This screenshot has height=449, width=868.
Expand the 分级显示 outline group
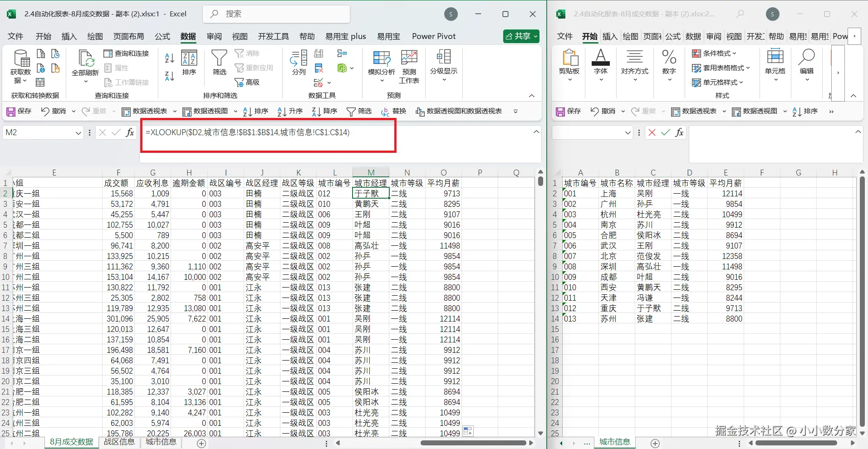point(444,66)
